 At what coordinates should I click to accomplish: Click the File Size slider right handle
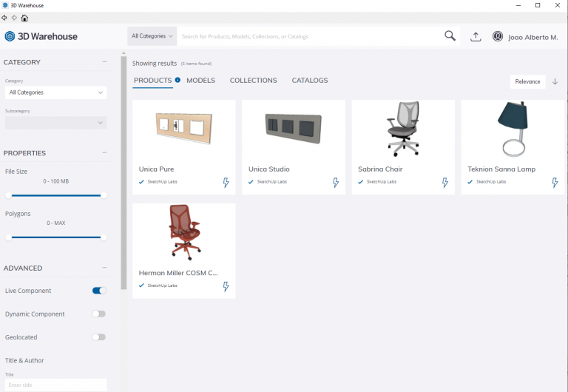[x=104, y=196]
